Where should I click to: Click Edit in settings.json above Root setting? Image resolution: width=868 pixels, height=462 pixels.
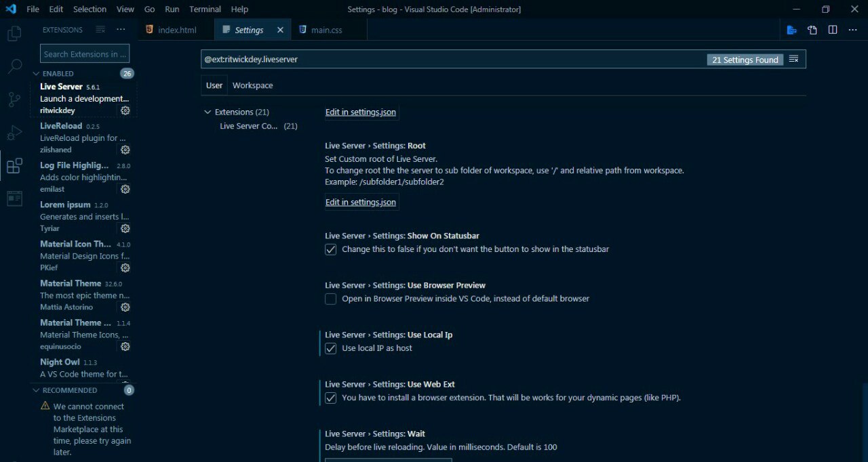(x=361, y=112)
